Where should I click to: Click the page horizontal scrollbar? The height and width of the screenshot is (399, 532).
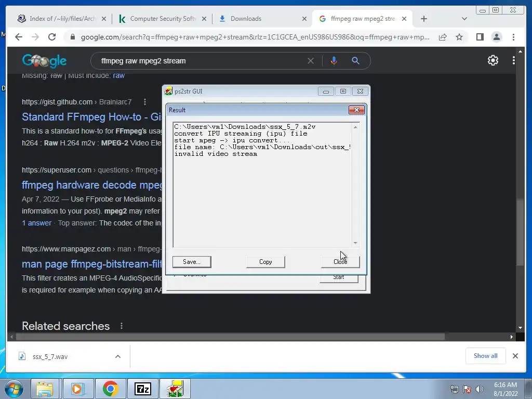coord(230,337)
